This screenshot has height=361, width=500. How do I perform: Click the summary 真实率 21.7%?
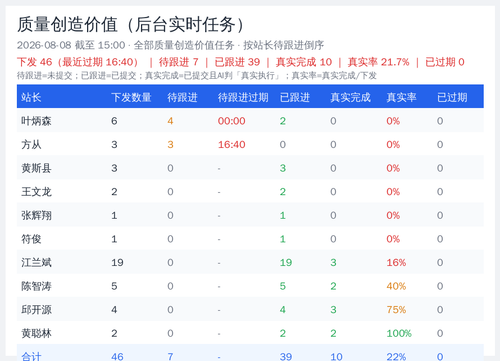click(378, 62)
